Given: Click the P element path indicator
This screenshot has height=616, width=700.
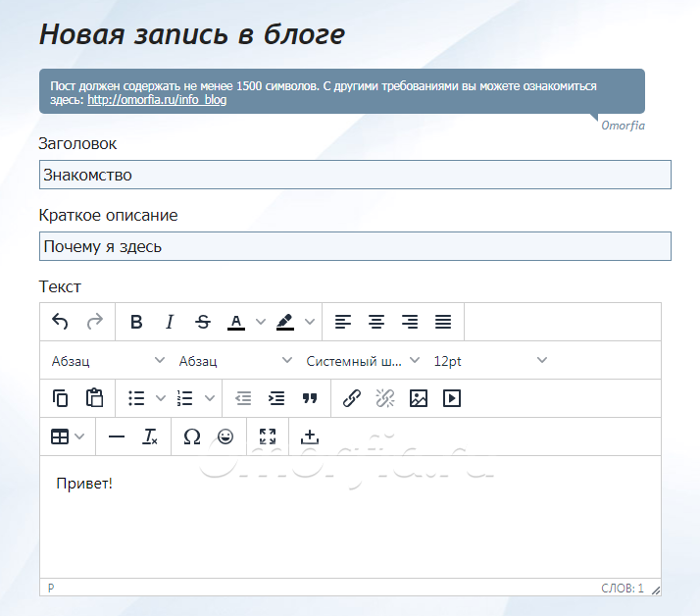Looking at the screenshot, I should (x=51, y=588).
